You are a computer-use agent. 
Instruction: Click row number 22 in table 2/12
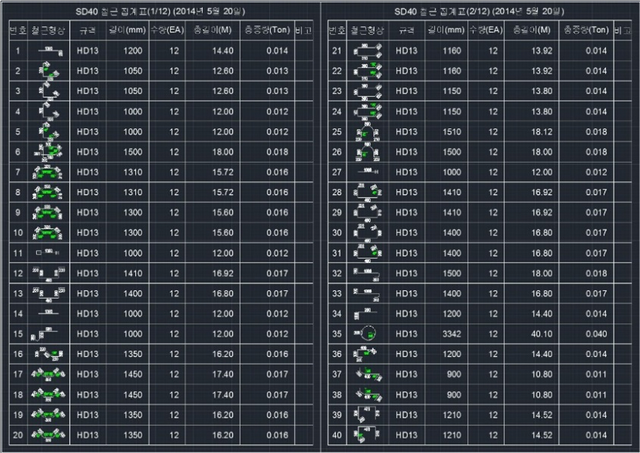point(337,71)
